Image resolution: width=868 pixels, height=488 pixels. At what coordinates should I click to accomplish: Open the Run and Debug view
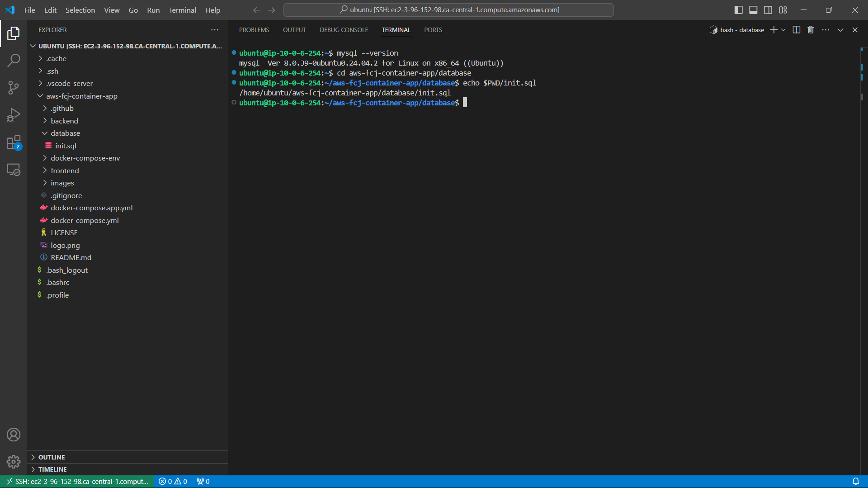[14, 115]
